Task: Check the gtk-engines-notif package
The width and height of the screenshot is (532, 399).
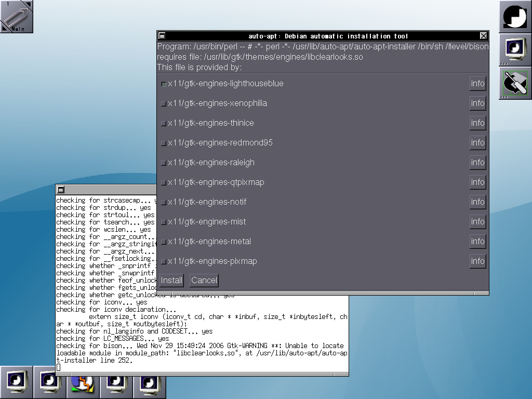Action: (x=164, y=202)
